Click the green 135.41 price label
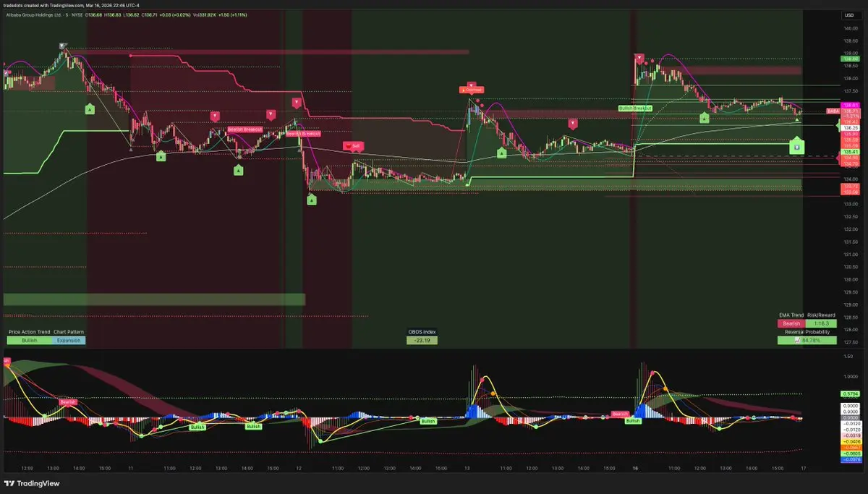This screenshot has width=868, height=494. 848,152
